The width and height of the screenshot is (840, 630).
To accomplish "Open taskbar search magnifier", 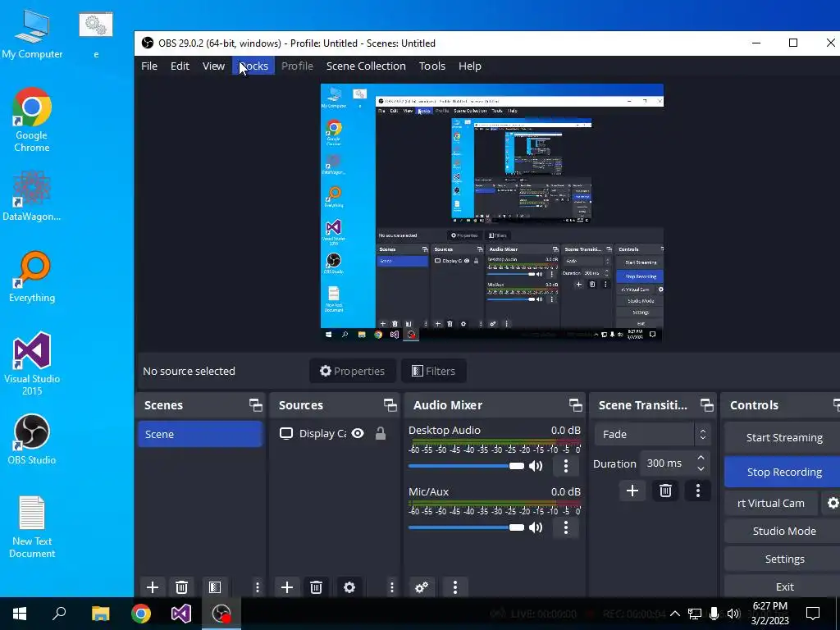I will point(59,614).
